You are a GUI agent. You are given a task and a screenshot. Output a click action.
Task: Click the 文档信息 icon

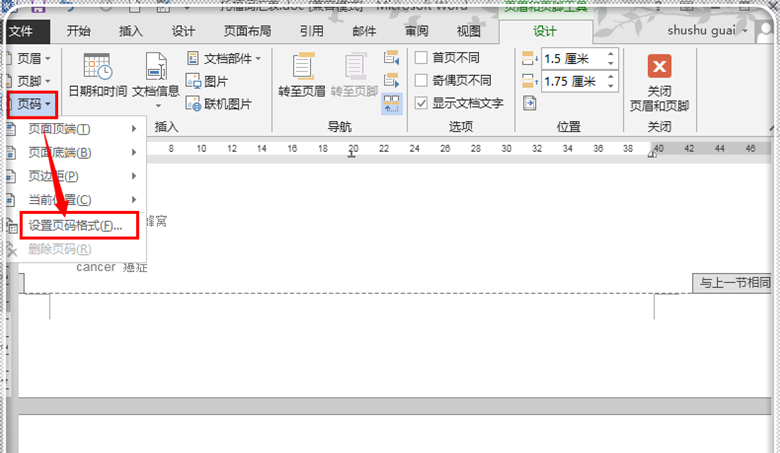(x=156, y=67)
